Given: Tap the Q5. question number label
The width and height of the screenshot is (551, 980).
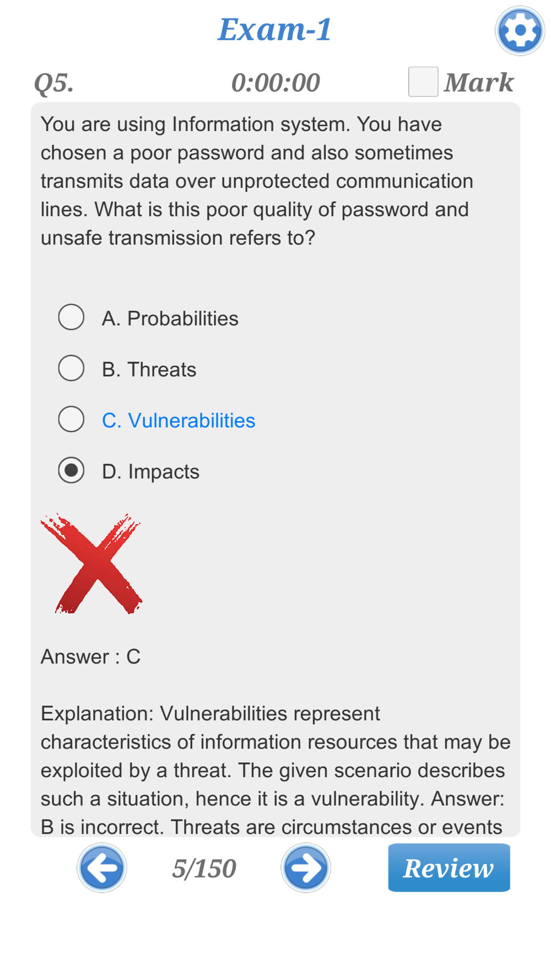Looking at the screenshot, I should click(53, 83).
